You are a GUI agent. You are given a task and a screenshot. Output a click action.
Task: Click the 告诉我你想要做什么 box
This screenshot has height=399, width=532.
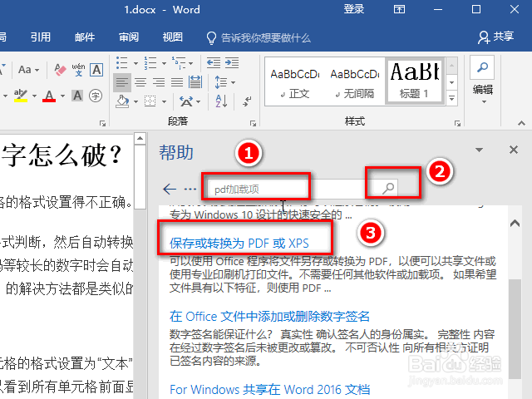(259, 37)
